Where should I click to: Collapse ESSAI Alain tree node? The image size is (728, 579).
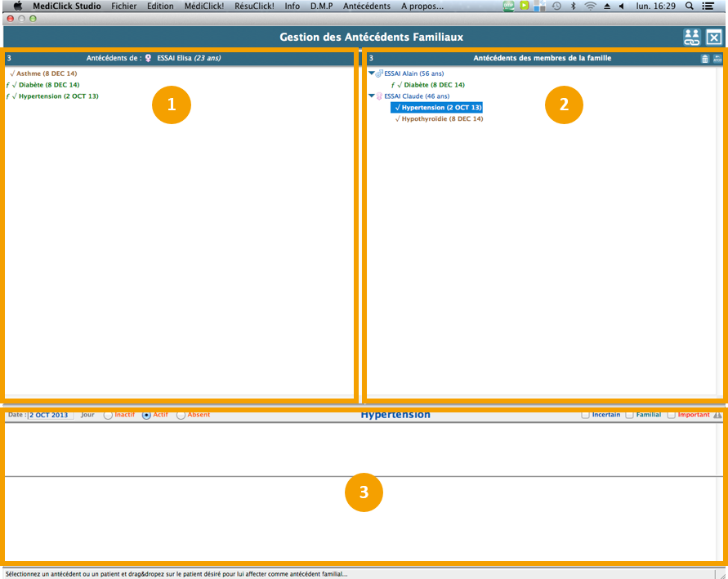[372, 73]
